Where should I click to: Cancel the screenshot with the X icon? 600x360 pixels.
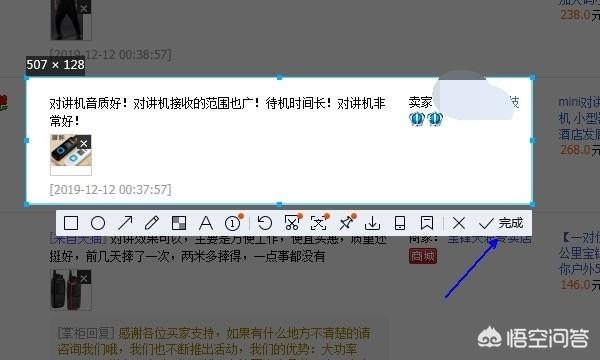(x=459, y=223)
